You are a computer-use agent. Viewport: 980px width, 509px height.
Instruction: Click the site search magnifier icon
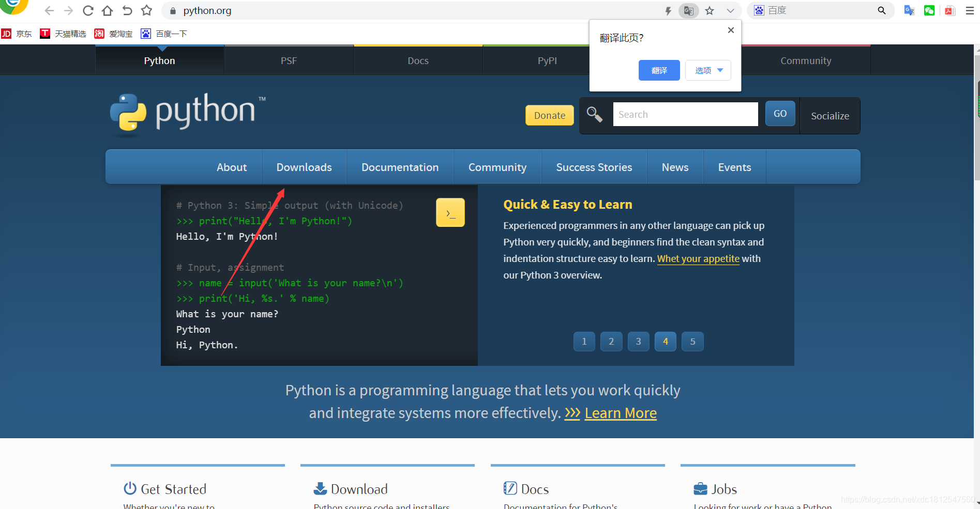[594, 114]
